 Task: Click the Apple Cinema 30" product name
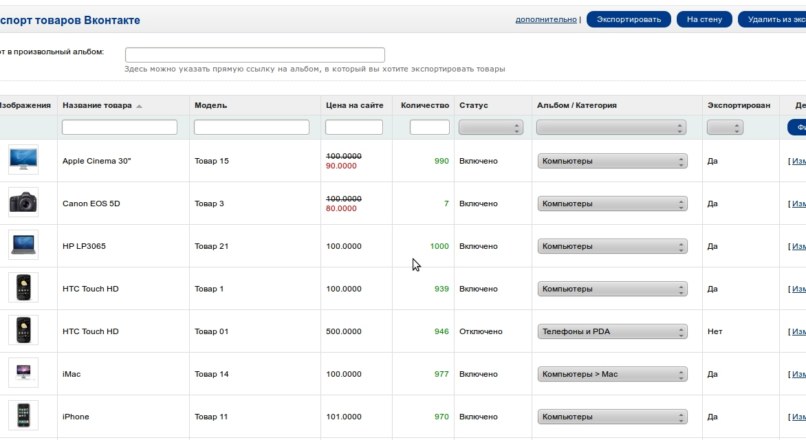click(97, 161)
